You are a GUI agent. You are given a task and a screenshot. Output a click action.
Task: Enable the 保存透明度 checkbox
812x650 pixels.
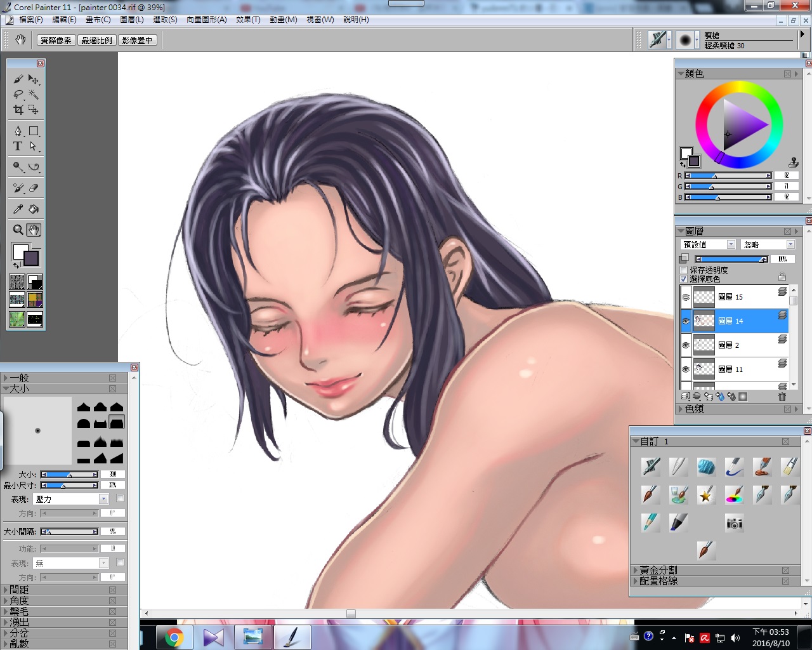(683, 270)
